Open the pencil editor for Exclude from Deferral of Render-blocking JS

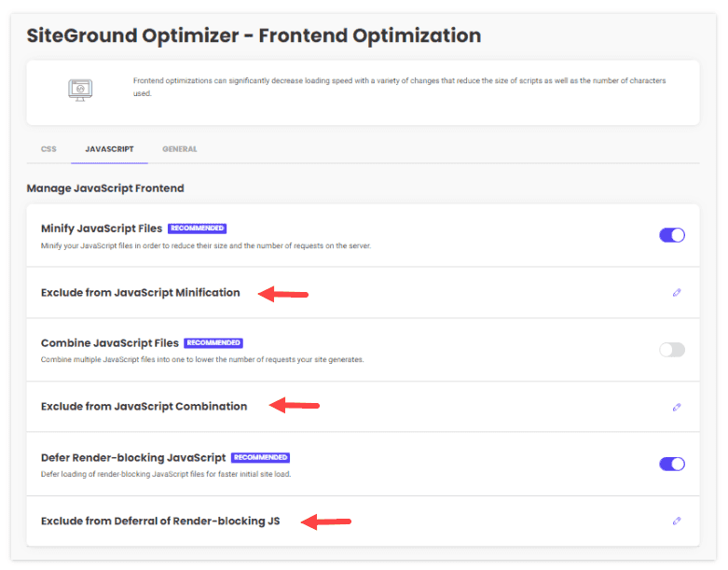(x=677, y=521)
